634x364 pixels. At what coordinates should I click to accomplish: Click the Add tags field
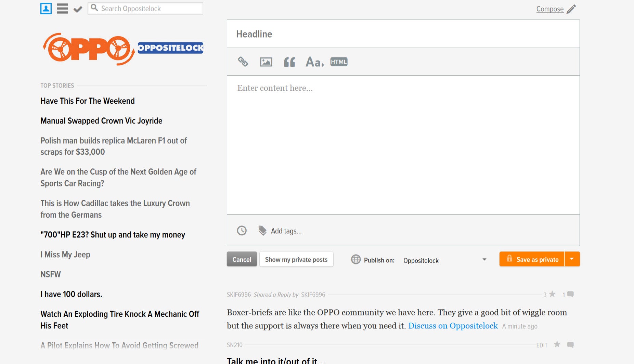[286, 231]
